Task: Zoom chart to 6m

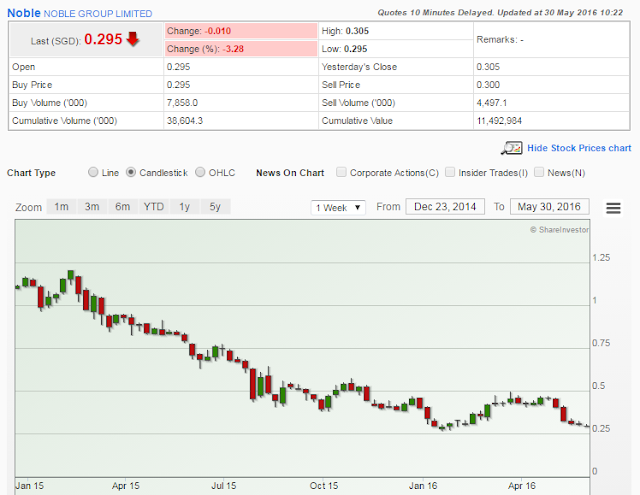Action: coord(122,207)
